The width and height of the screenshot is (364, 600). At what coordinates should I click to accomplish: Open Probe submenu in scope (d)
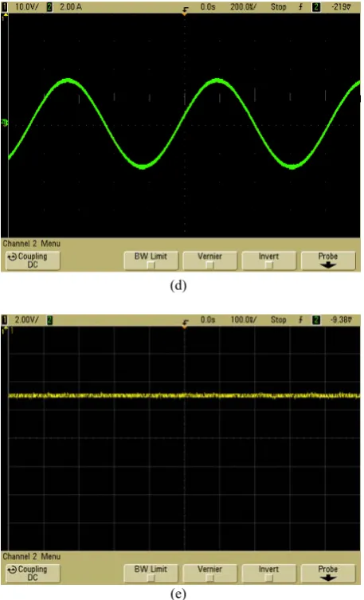pos(328,261)
